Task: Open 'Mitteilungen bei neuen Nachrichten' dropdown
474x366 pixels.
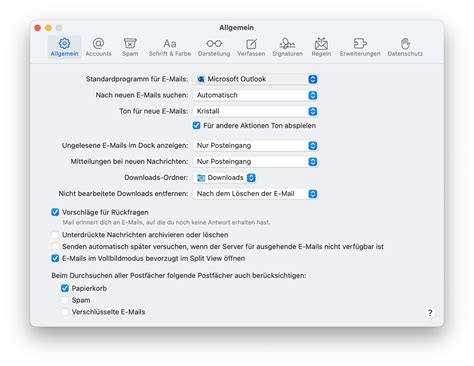Action: tap(255, 161)
